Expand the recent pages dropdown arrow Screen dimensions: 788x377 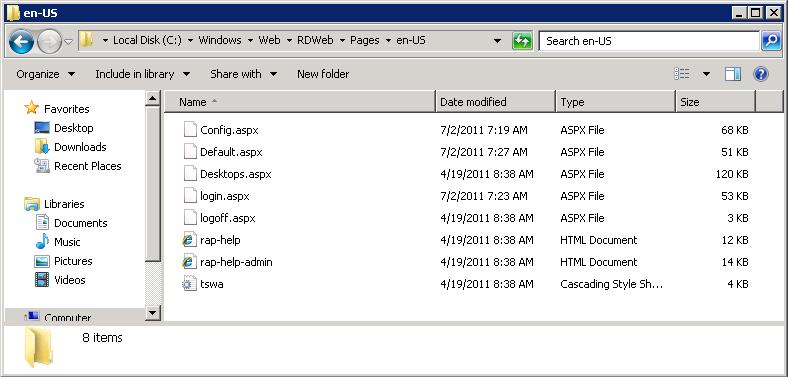(x=69, y=41)
